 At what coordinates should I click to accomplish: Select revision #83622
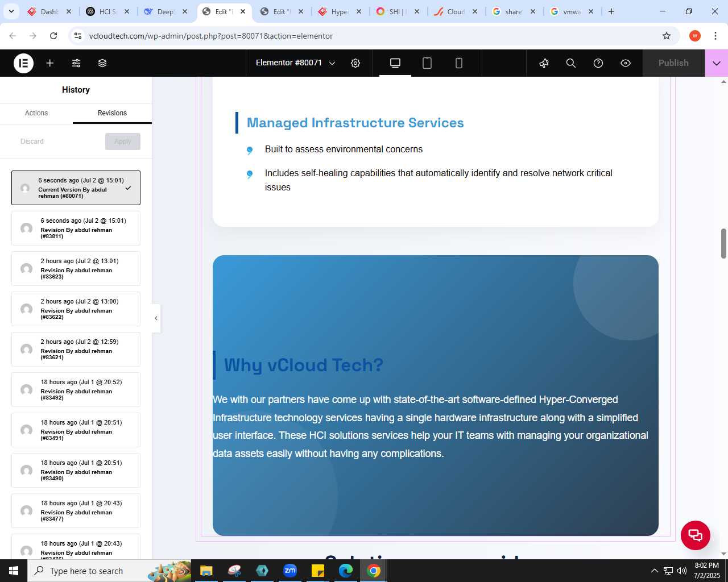76,309
